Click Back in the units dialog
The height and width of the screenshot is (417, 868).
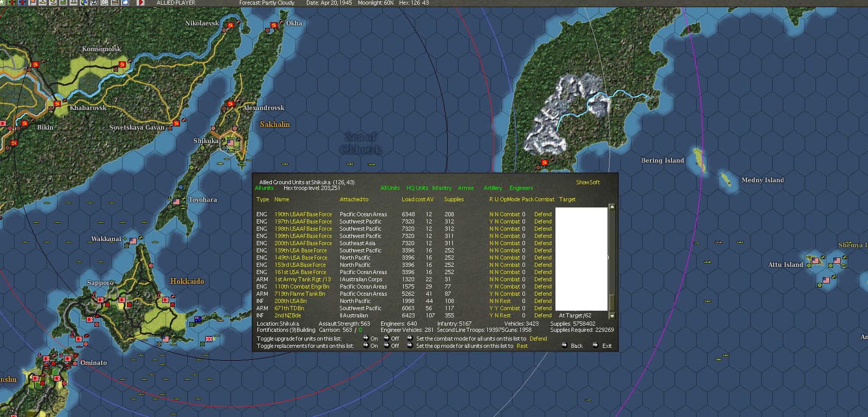coord(572,346)
